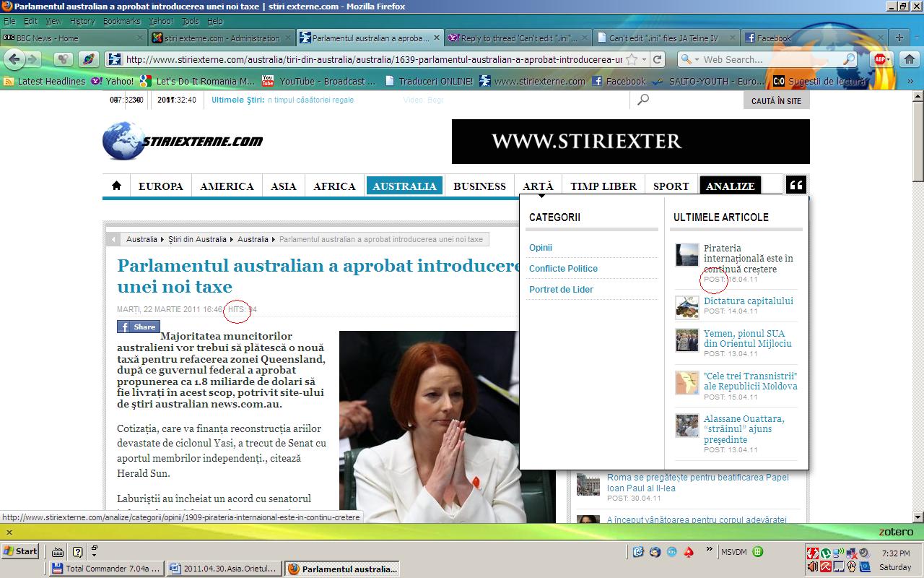Screen dimensions: 924x578
Task: Open the Dictatura capitalului article link
Action: tap(749, 301)
